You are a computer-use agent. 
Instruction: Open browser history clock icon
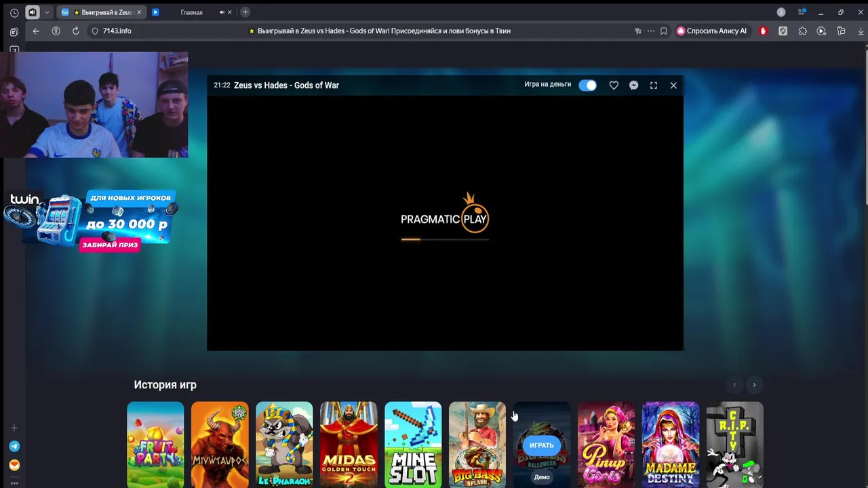tap(14, 12)
